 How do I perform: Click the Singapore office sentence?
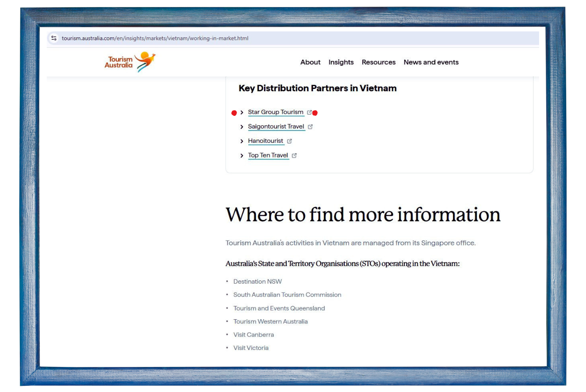coord(350,243)
